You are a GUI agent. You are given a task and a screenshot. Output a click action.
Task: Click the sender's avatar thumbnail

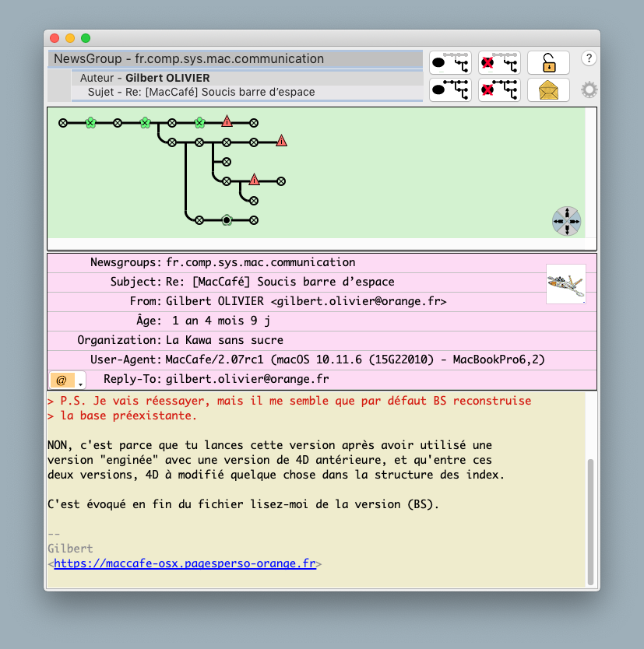565,283
